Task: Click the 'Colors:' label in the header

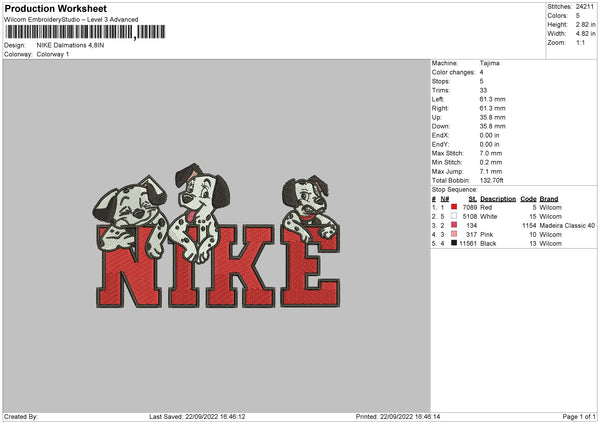Action: (558, 16)
